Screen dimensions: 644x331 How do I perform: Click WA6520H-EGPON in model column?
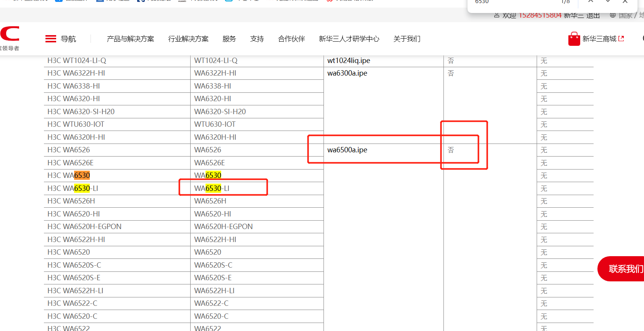[x=223, y=227]
